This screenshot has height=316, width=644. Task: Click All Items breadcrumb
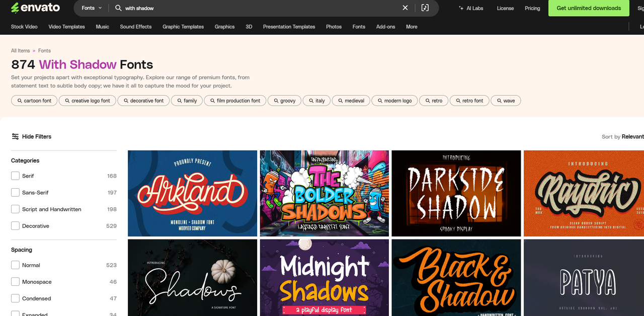(x=21, y=51)
